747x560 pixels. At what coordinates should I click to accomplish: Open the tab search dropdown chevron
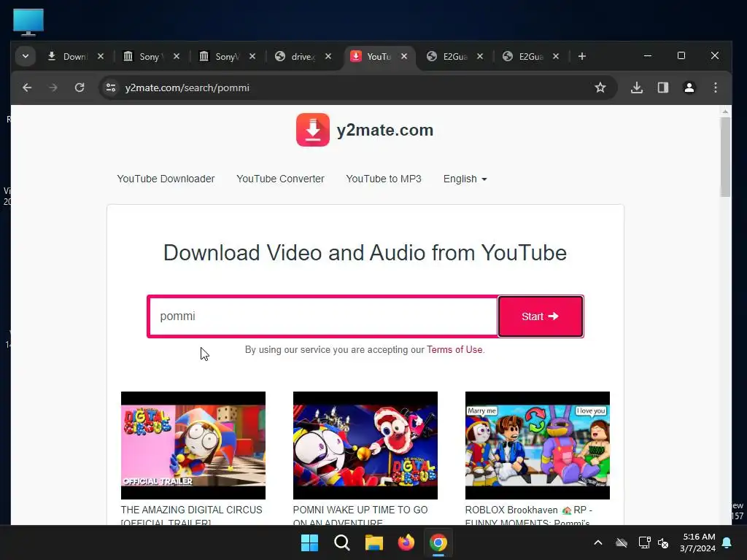point(26,56)
